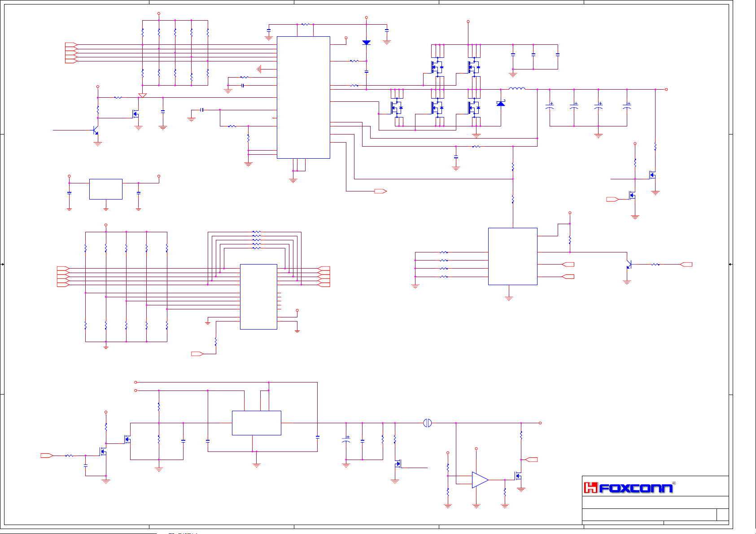
Task: Click the bottom-left input port connector
Action: click(x=47, y=456)
